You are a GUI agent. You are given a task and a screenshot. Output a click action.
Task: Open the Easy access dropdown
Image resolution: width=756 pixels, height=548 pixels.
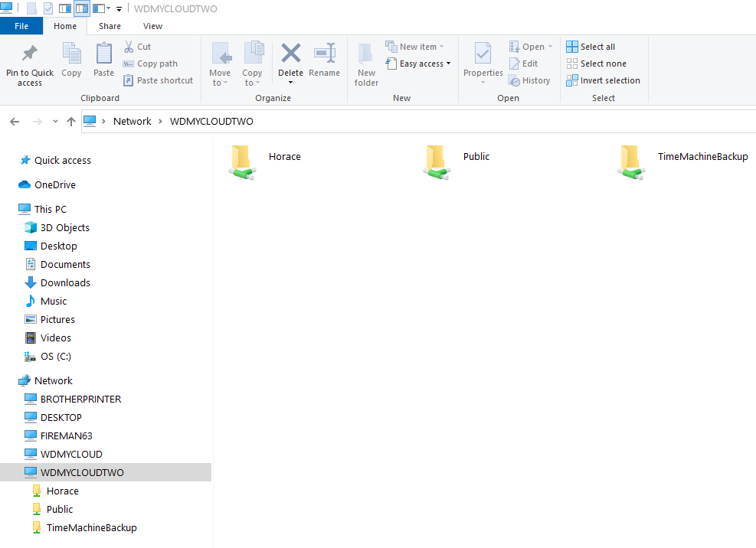(418, 64)
